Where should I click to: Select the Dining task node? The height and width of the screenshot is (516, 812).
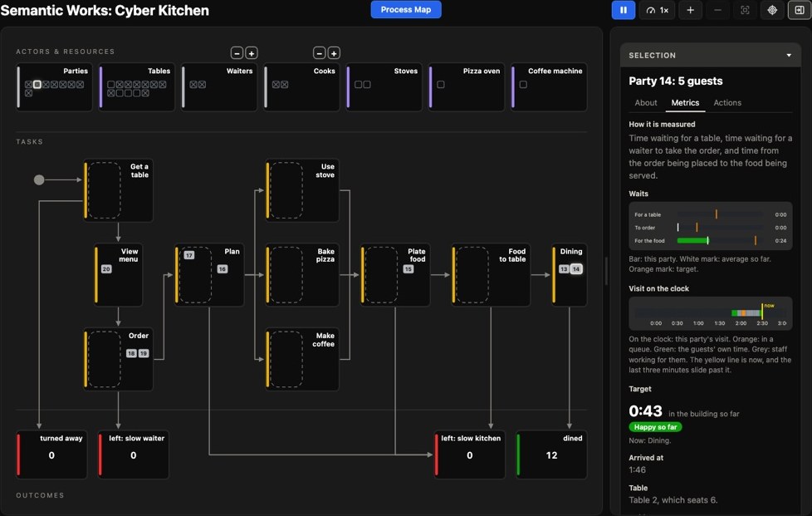point(569,275)
